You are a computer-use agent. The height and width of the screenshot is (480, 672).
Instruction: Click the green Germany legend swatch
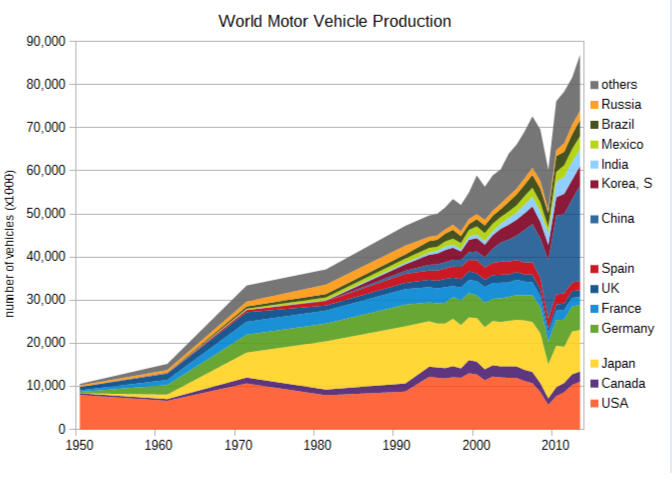pos(593,329)
